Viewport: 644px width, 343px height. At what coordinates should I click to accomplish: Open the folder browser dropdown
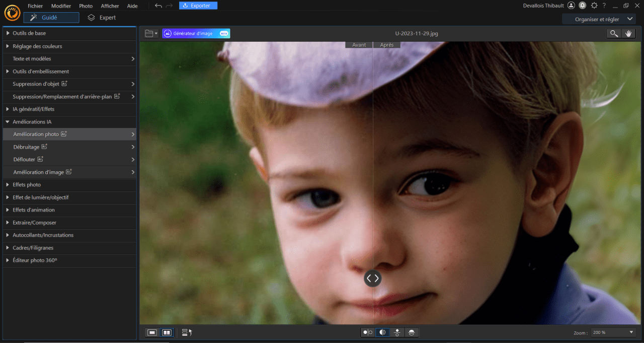150,33
